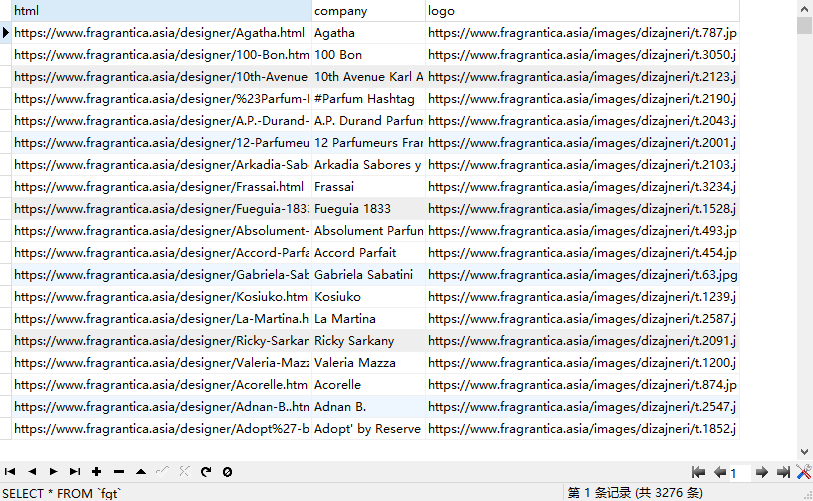Select the A.P. Durand Parfum cell
The width and height of the screenshot is (813, 501).
point(368,121)
